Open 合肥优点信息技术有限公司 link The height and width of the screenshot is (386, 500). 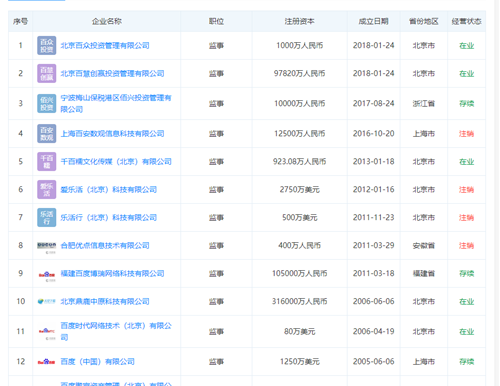[x=105, y=246]
